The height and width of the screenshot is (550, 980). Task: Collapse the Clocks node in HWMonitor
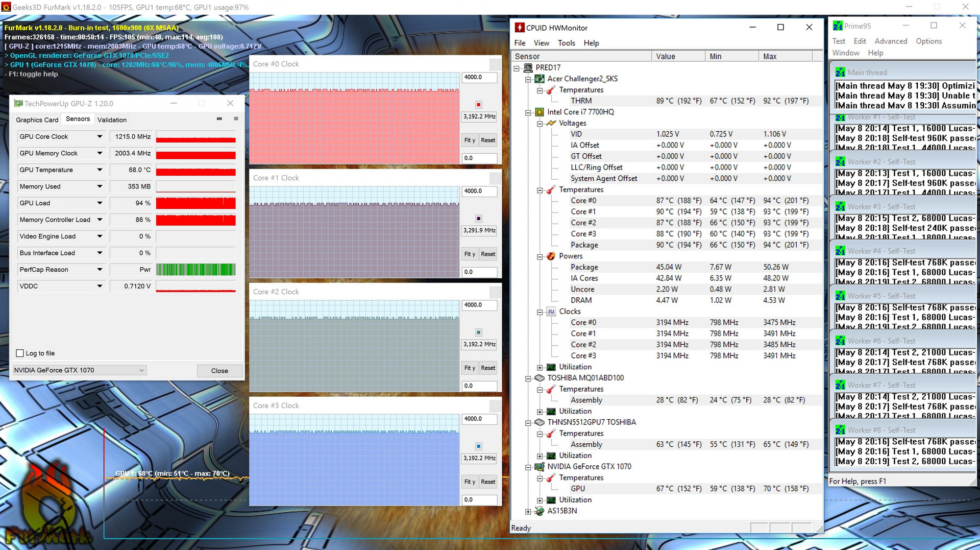(540, 312)
